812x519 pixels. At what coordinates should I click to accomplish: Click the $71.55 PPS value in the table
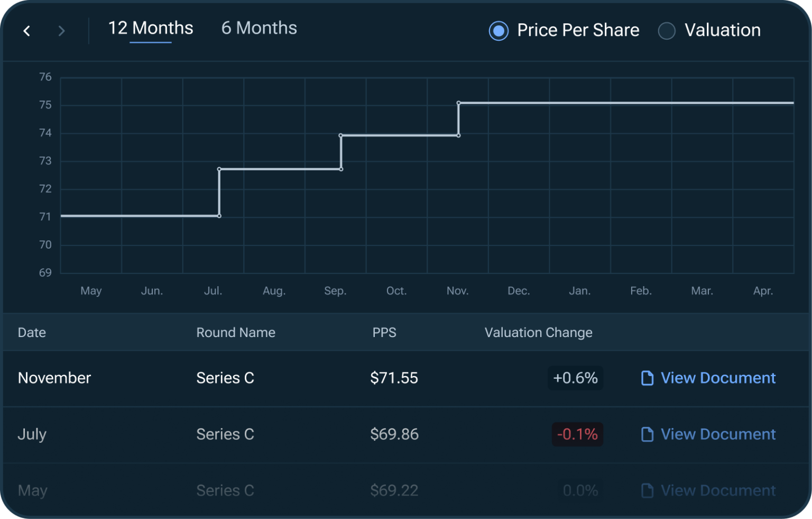(x=394, y=378)
